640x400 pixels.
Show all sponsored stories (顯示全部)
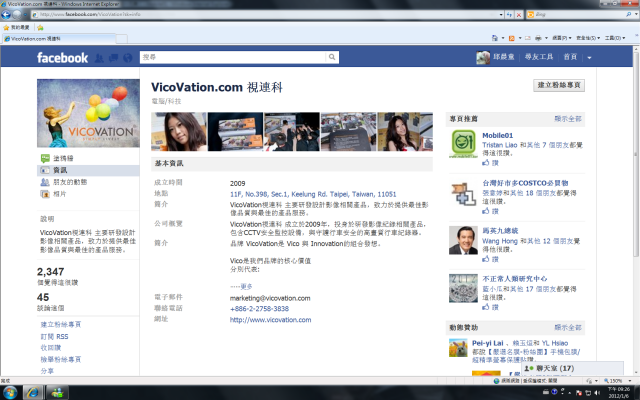[568, 327]
